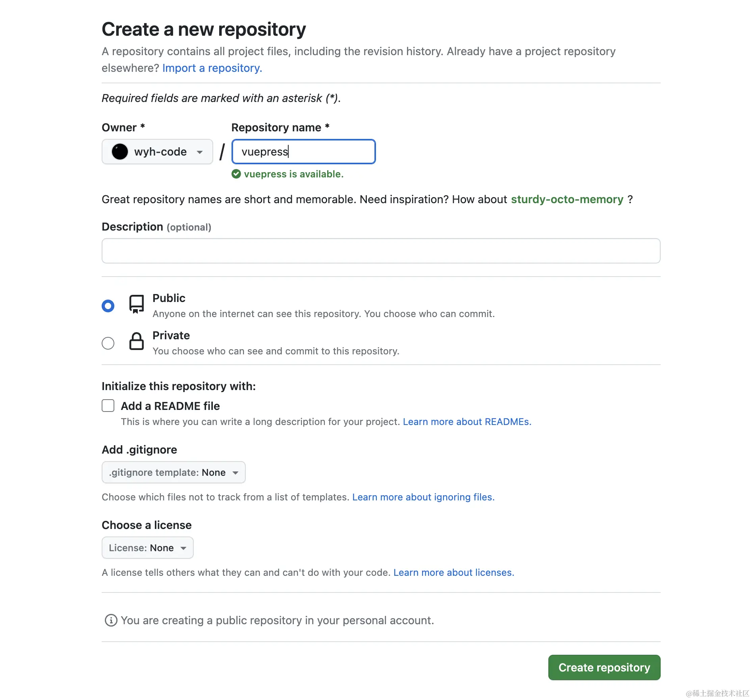
Task: Click the Owner dropdown caret arrow
Action: tap(200, 152)
